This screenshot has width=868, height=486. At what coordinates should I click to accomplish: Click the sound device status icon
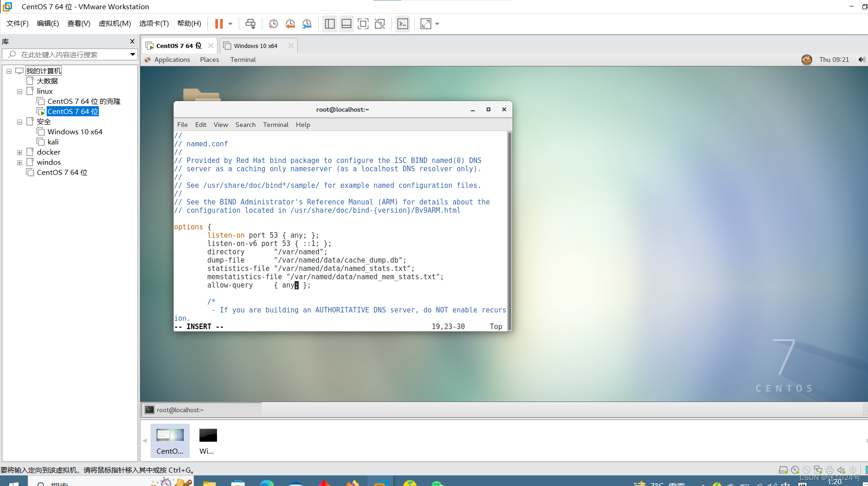click(842, 470)
